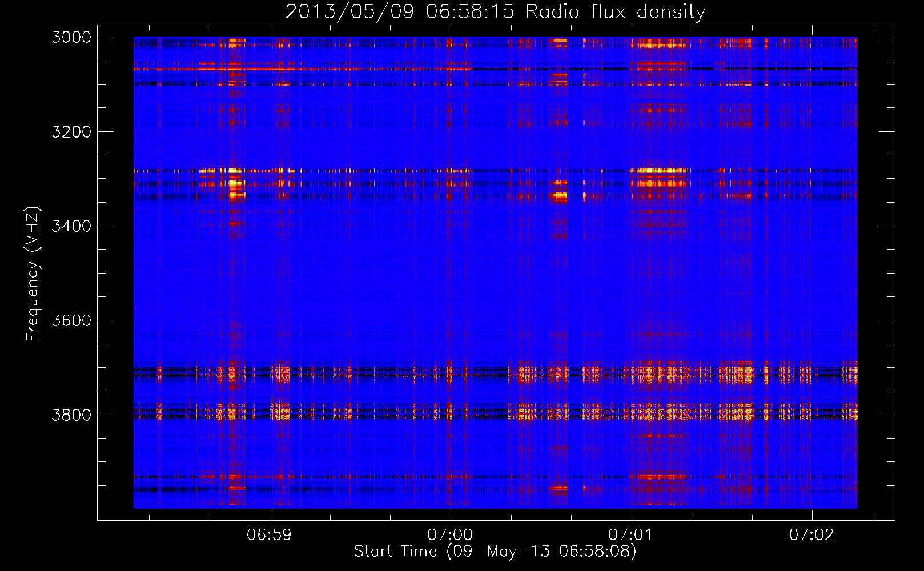Click the 3600 frequency tick label
Image resolution: width=924 pixels, height=571 pixels.
[71, 320]
